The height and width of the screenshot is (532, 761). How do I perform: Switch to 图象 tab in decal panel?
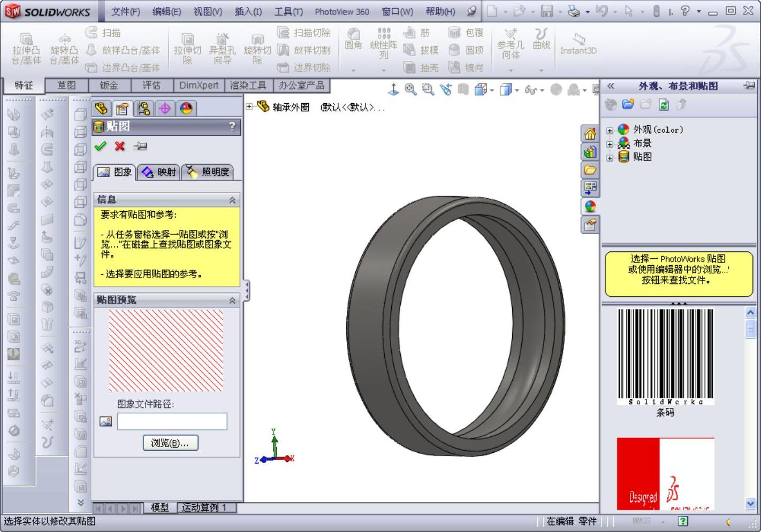pyautogui.click(x=115, y=172)
